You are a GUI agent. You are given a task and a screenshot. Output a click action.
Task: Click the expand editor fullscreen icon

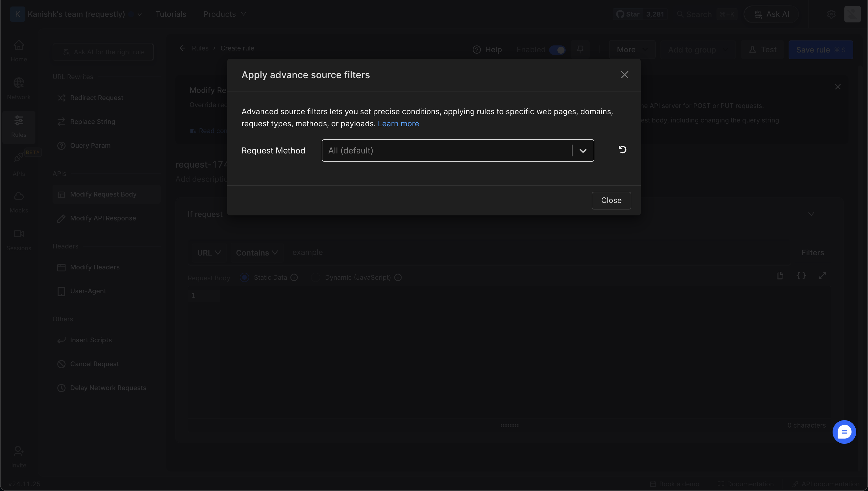(823, 276)
